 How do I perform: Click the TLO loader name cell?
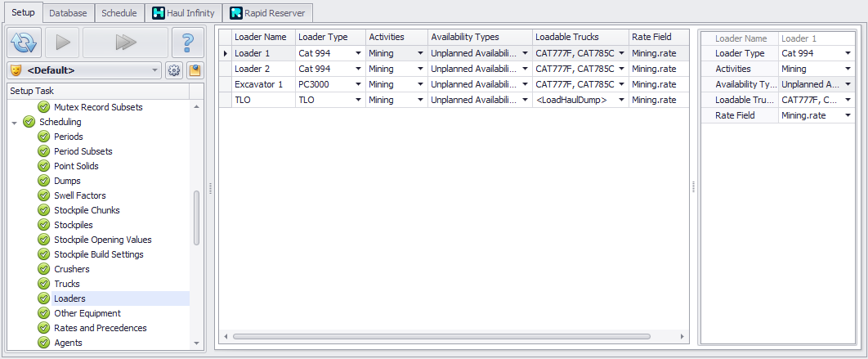[x=263, y=100]
